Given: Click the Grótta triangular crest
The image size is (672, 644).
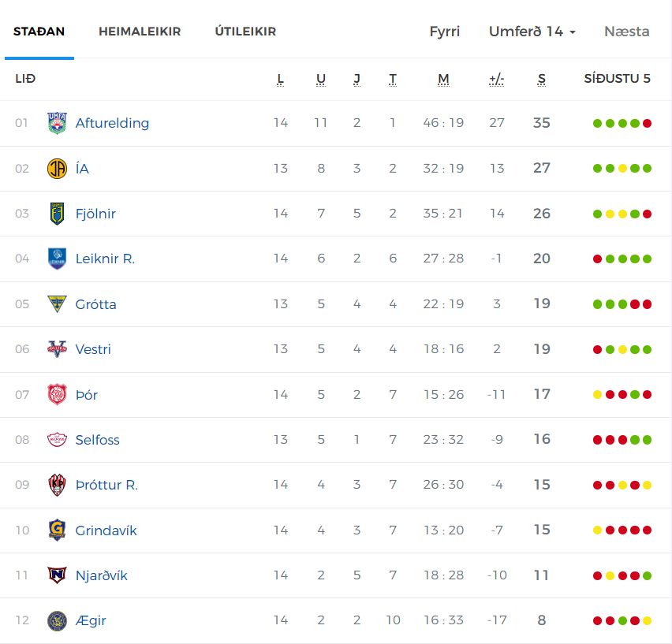Looking at the screenshot, I should [57, 303].
